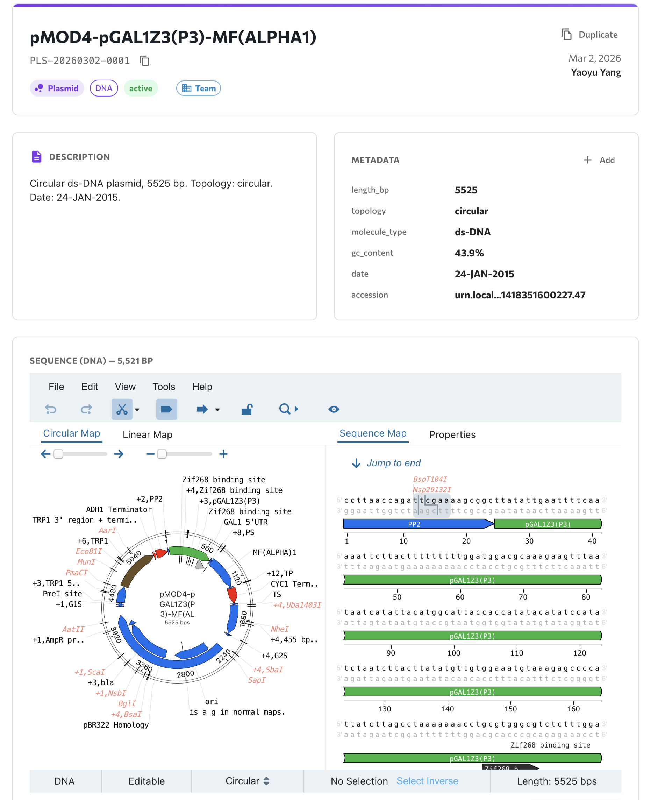The width and height of the screenshot is (672, 800).
Task: Expand the search tool side arrow
Action: point(296,409)
